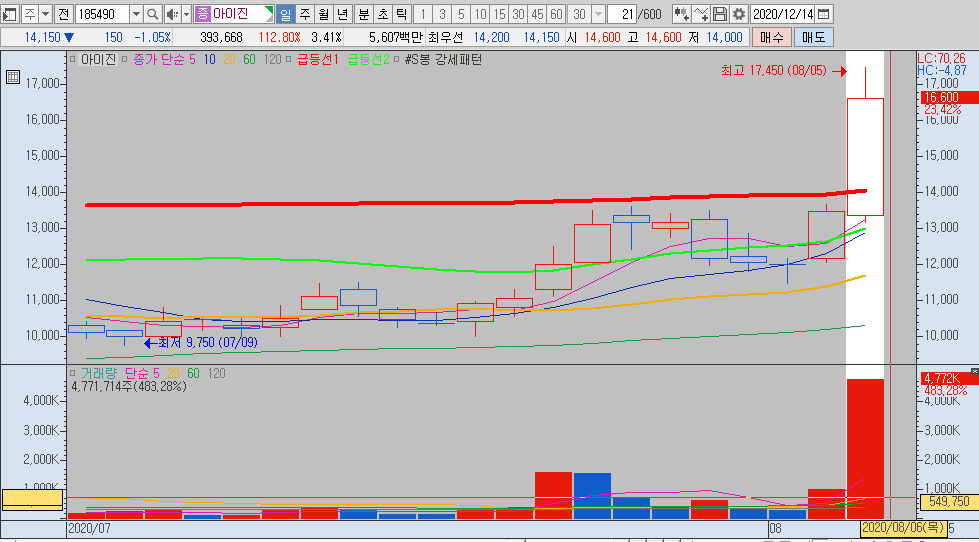
Task: Choose the 3 interval button
Action: tap(442, 14)
